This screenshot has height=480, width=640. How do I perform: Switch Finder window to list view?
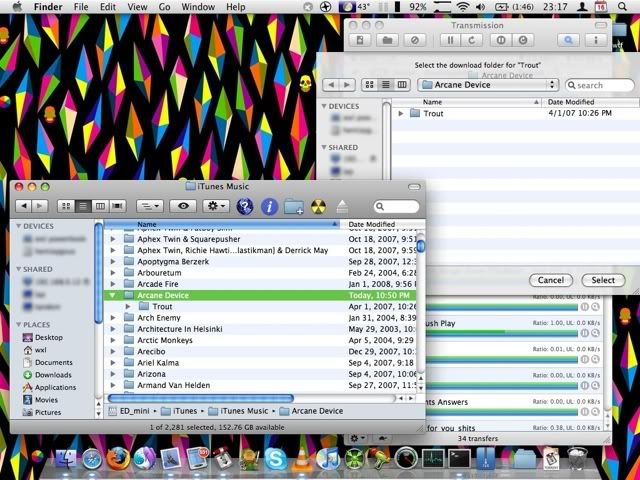[x=83, y=206]
